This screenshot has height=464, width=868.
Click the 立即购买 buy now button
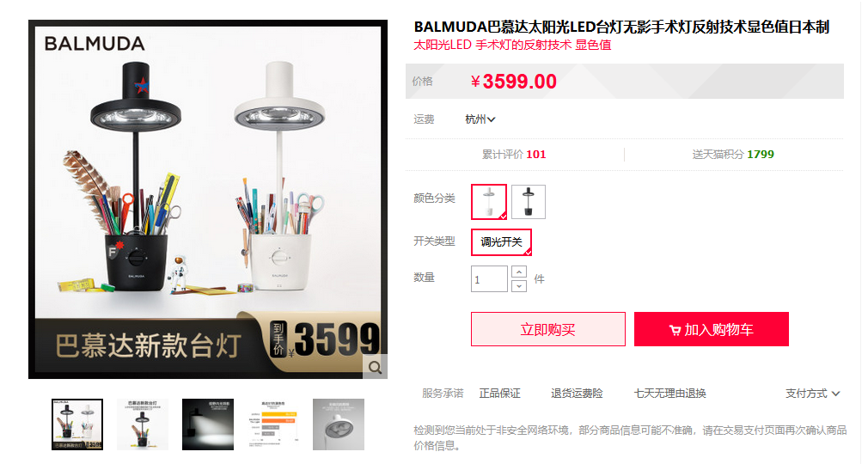tap(548, 329)
